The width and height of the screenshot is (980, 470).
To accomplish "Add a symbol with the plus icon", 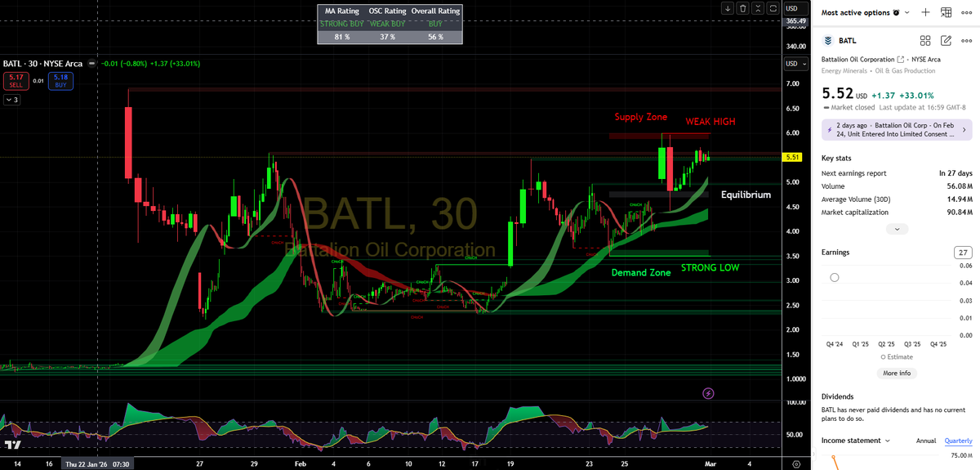I will 925,12.
